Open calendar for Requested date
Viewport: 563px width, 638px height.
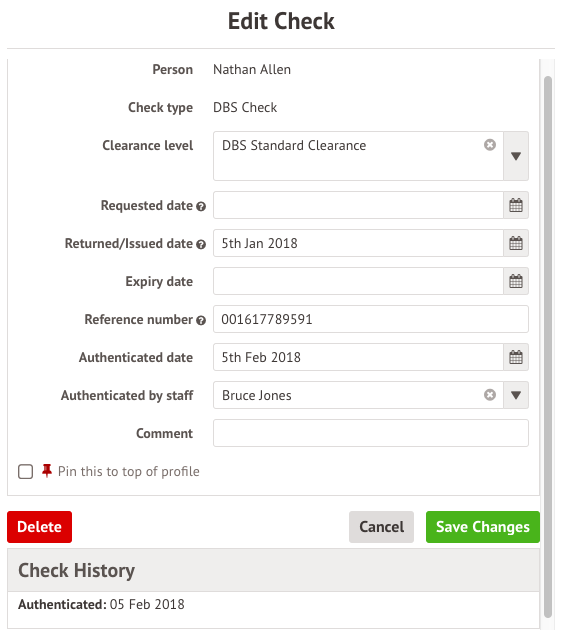(x=516, y=205)
